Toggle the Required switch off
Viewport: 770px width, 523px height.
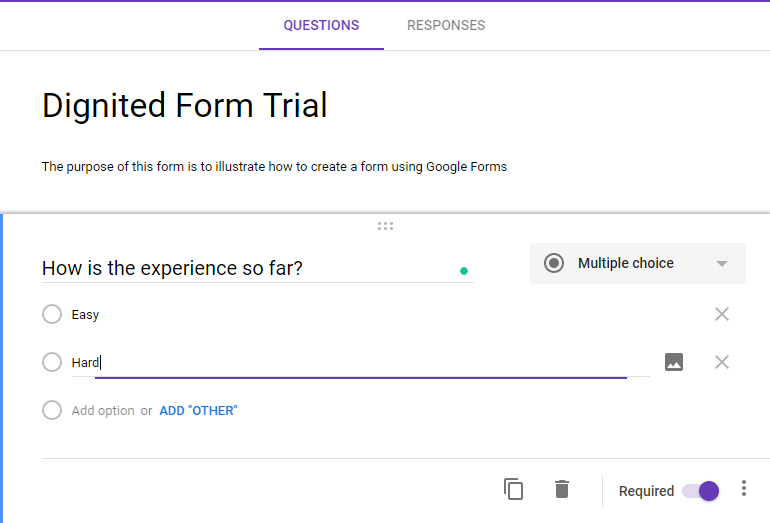click(701, 491)
